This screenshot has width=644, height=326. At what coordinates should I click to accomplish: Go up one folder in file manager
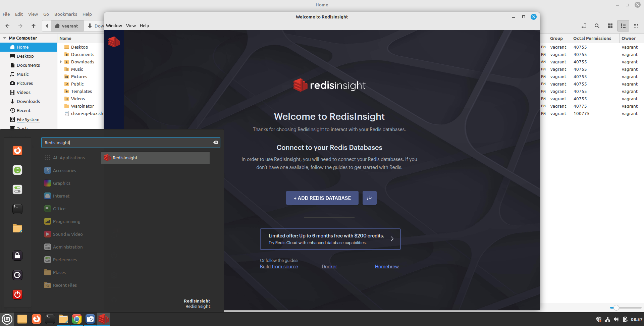coord(34,26)
